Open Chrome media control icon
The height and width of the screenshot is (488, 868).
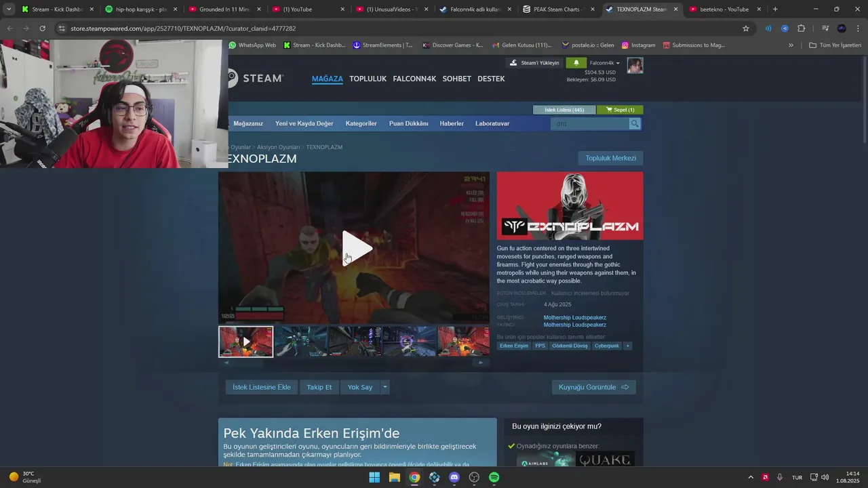pos(825,28)
